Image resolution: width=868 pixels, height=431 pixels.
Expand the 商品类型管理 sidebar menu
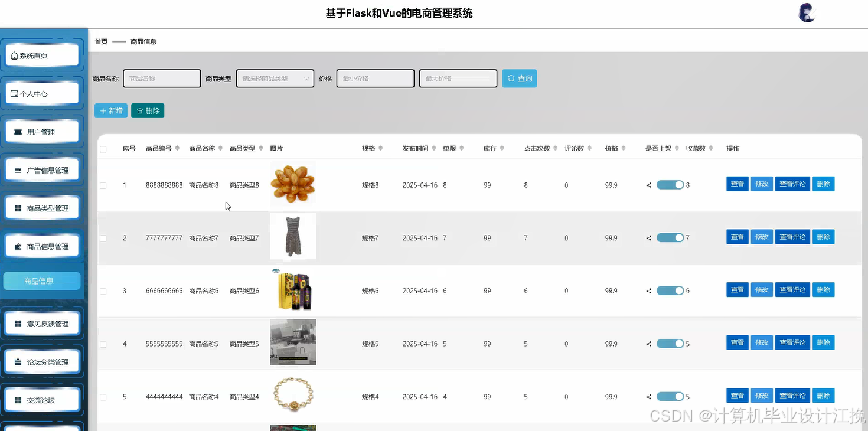point(42,208)
